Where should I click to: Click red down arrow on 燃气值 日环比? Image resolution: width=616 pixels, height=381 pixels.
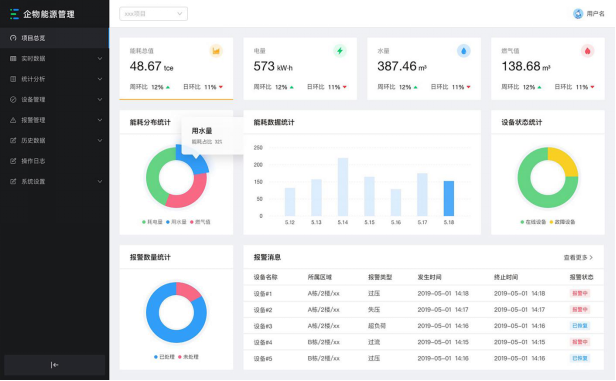tap(592, 87)
